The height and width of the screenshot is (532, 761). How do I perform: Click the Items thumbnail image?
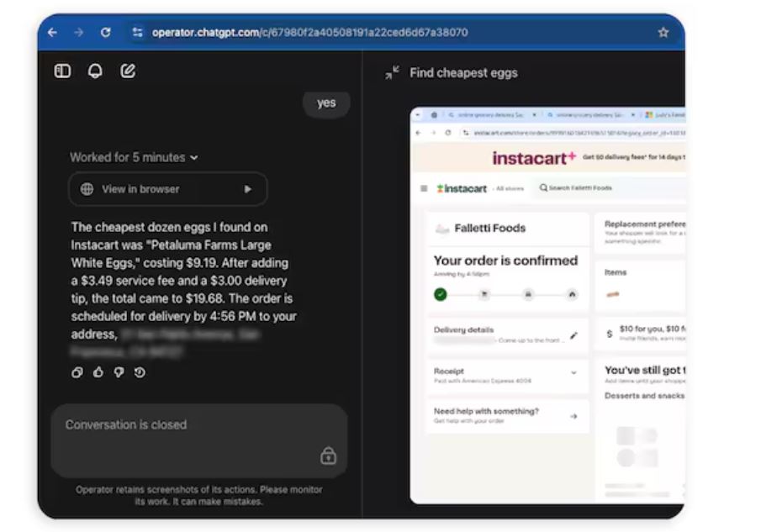pyautogui.click(x=613, y=294)
